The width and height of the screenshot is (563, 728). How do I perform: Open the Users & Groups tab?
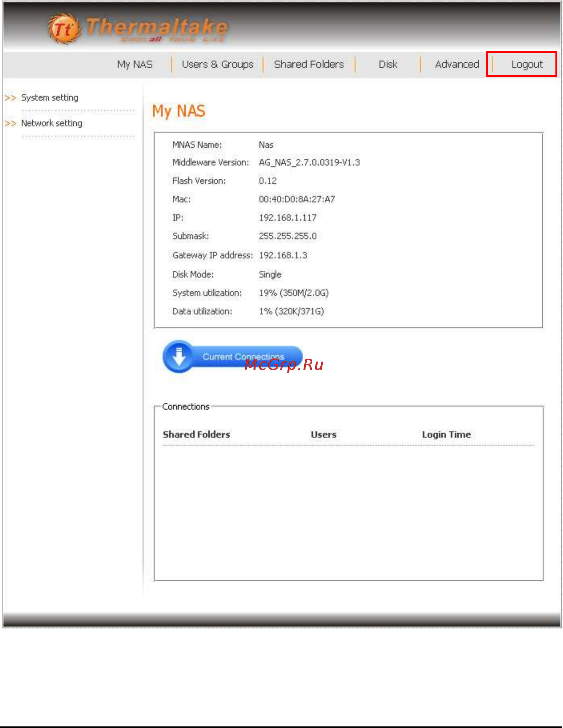(218, 64)
